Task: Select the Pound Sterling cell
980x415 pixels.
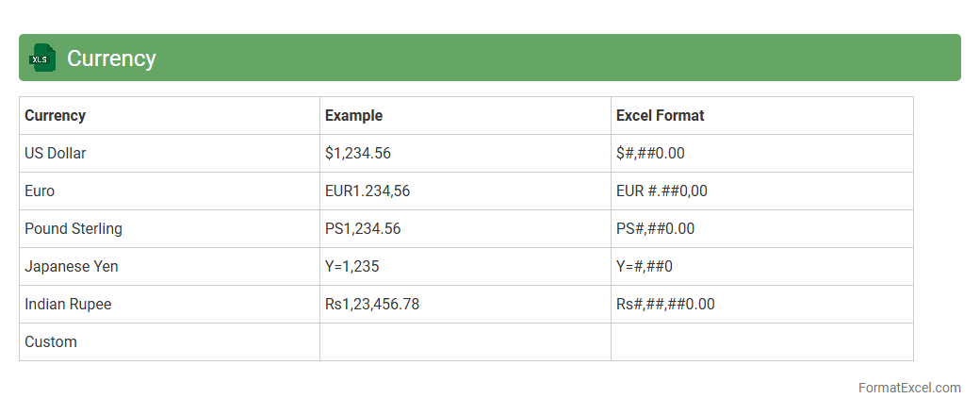Action: (x=73, y=229)
